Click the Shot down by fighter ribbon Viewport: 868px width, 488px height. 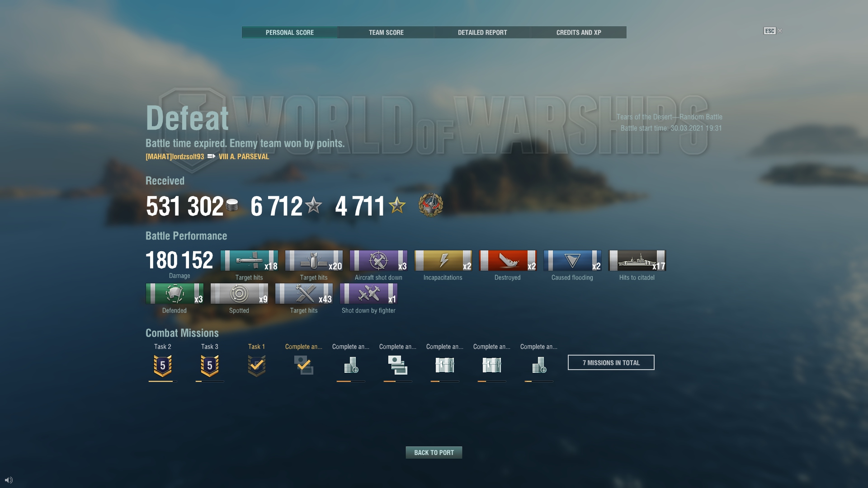368,294
